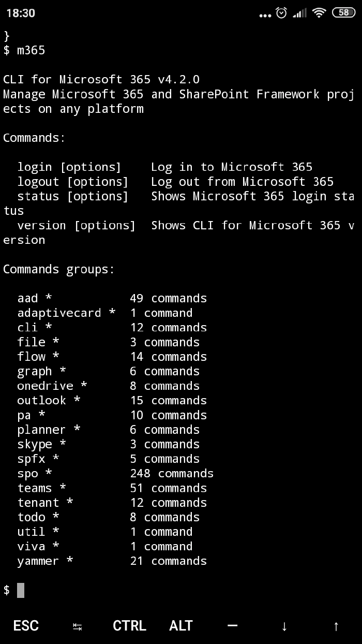Tap the 'teams *' command group entry

tap(41, 488)
